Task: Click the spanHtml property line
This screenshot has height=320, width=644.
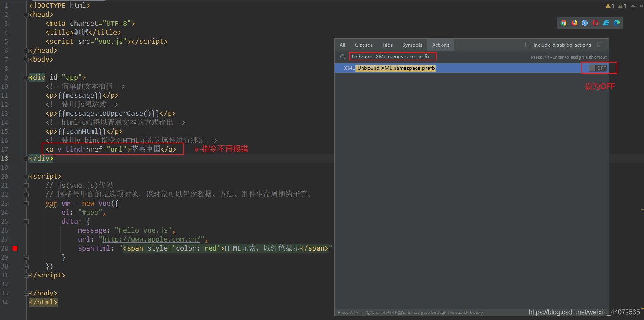Action: pos(205,248)
